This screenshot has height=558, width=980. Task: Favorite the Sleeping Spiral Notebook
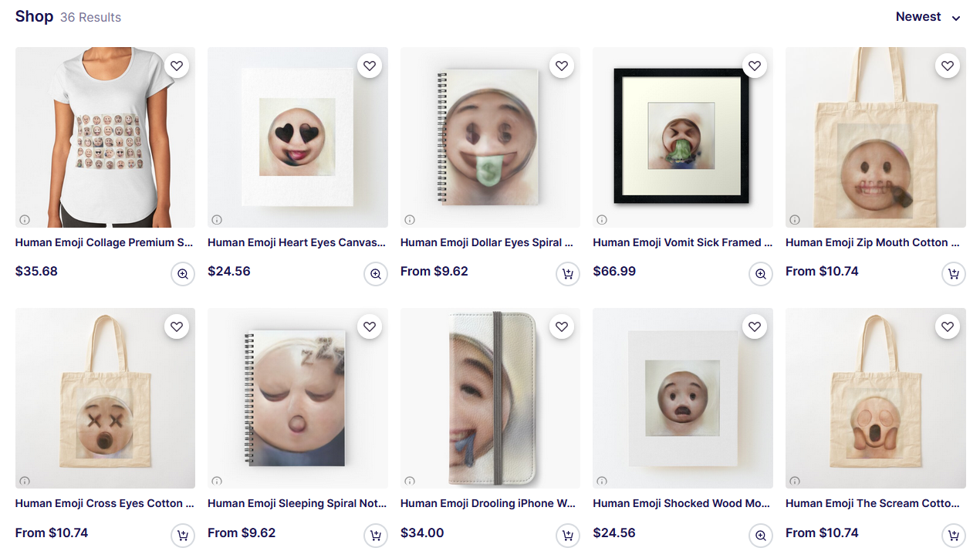click(370, 327)
